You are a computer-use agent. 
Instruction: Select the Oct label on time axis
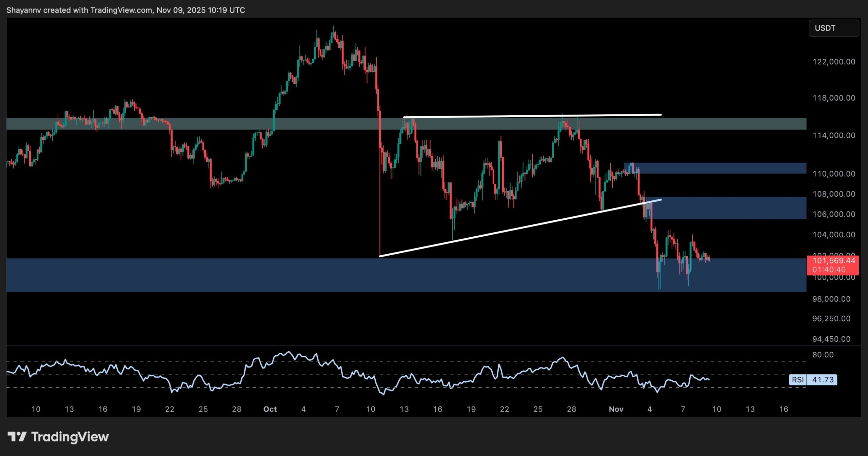tap(270, 409)
